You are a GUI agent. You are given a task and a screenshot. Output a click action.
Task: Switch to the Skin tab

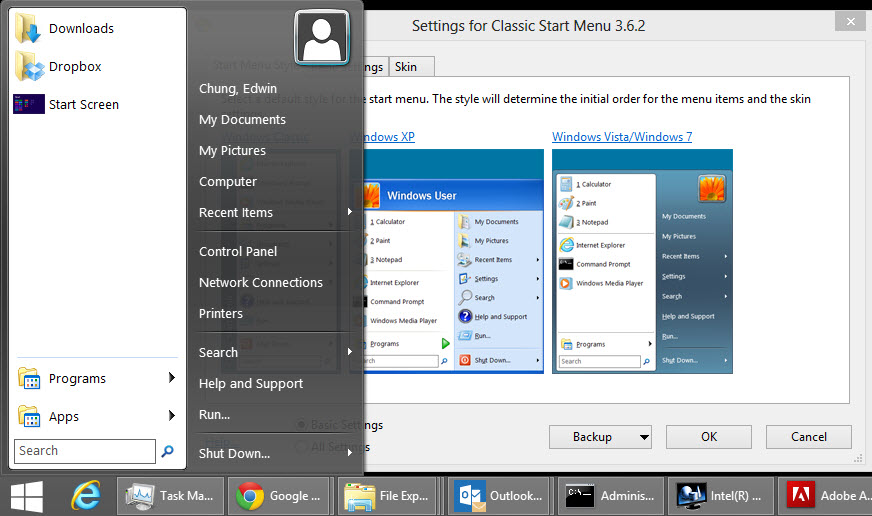[412, 67]
